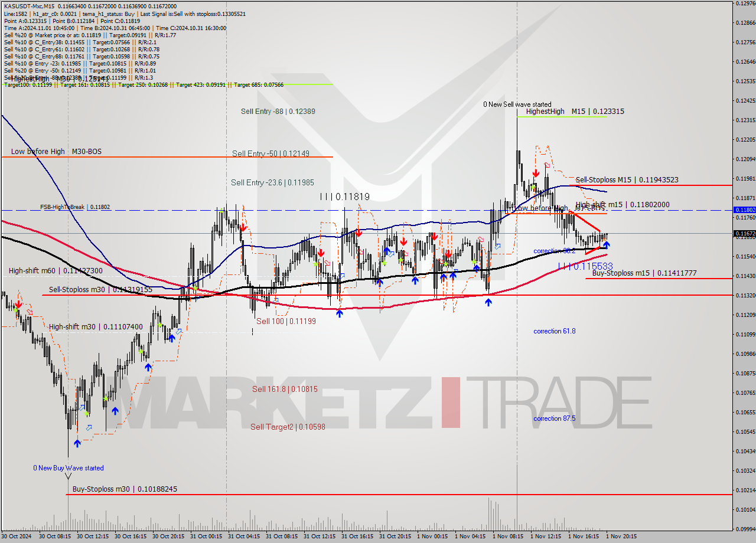The height and width of the screenshot is (543, 756).
Task: Click the 'Sell Entry -23.6 | 0.11985' label
Action: (x=272, y=182)
